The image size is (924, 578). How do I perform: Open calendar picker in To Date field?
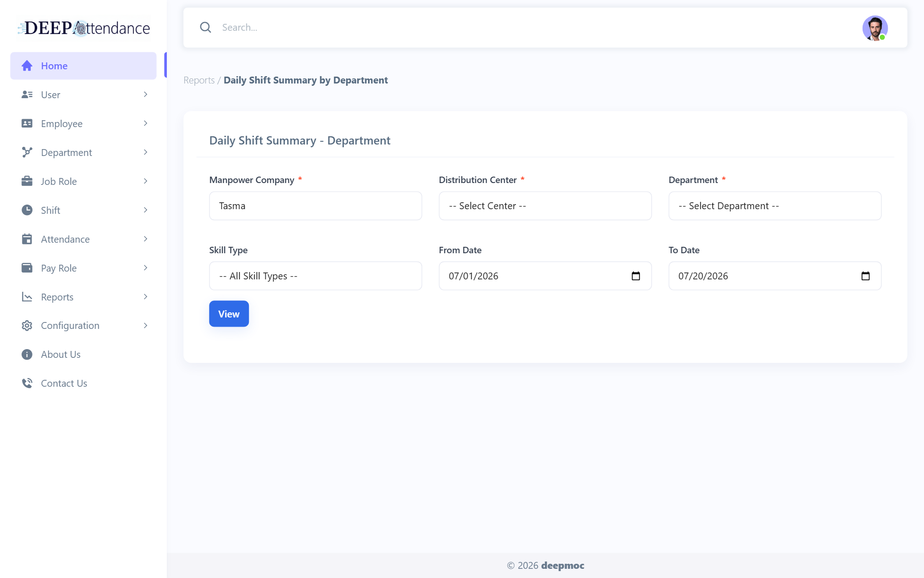click(865, 276)
